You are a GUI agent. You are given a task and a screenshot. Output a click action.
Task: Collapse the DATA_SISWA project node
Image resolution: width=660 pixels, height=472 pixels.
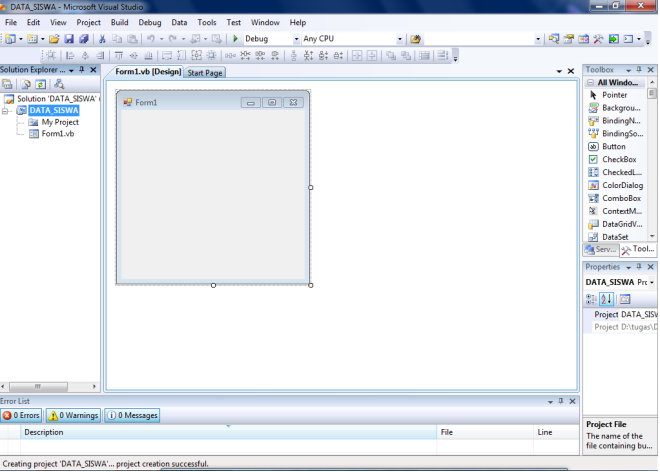coord(5,111)
